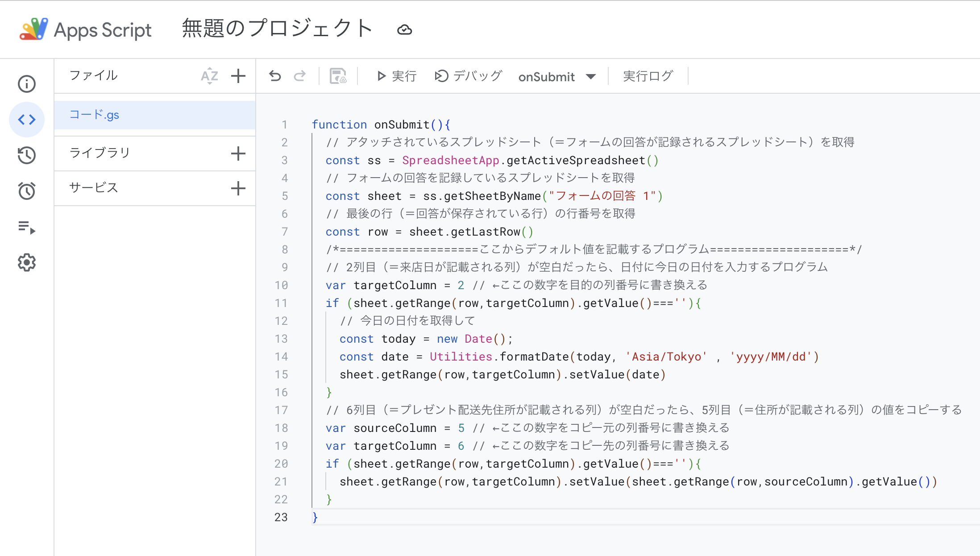Add a library with the plus icon
Viewport: 980px width, 556px height.
[239, 153]
